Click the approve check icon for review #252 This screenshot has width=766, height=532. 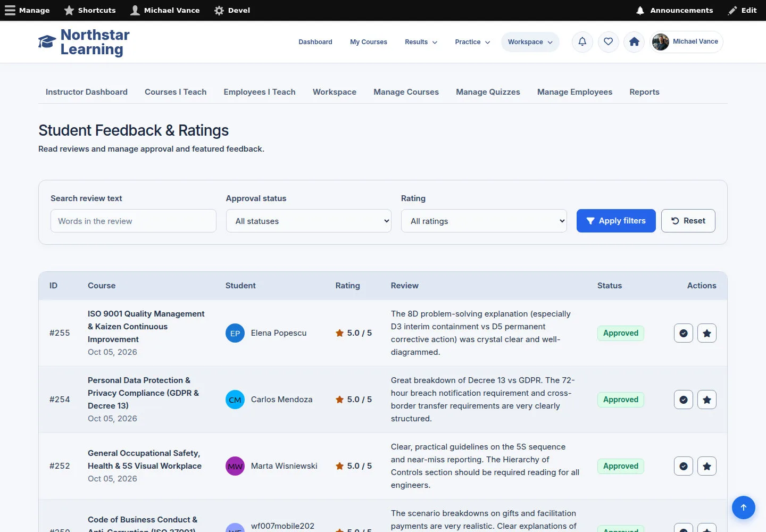click(x=684, y=466)
